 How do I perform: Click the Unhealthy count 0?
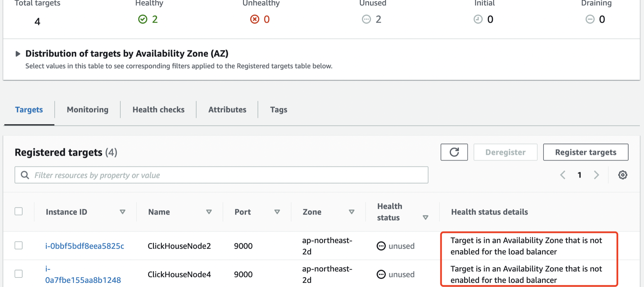coord(267,19)
